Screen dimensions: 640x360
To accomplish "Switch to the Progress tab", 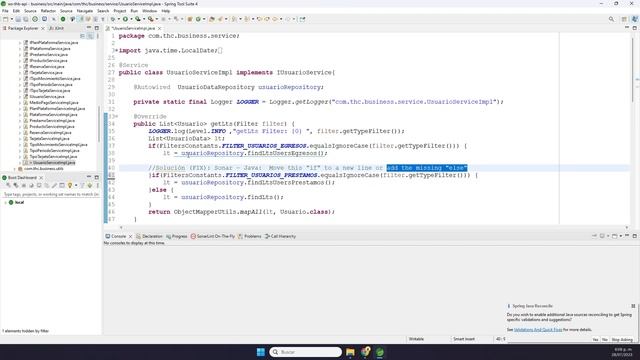I will [x=177, y=236].
